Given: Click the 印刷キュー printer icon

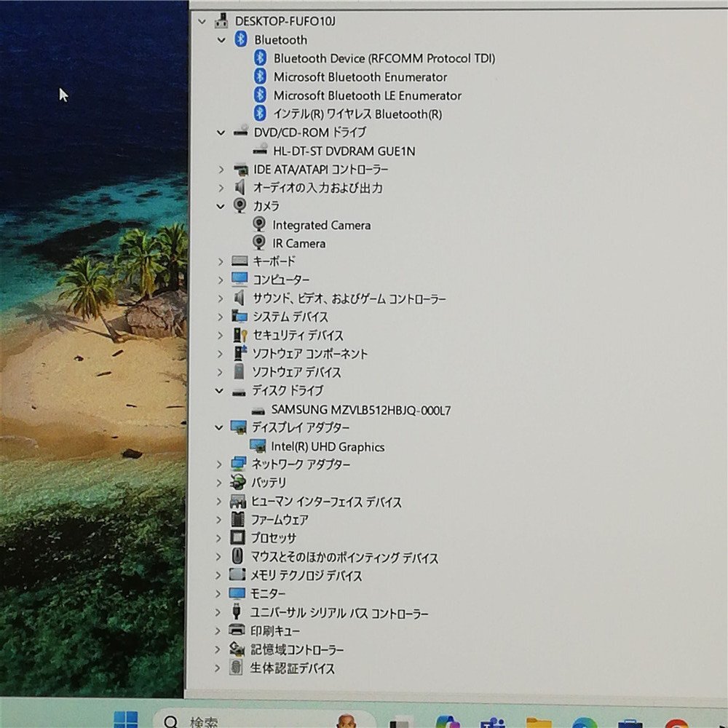Looking at the screenshot, I should tap(237, 630).
